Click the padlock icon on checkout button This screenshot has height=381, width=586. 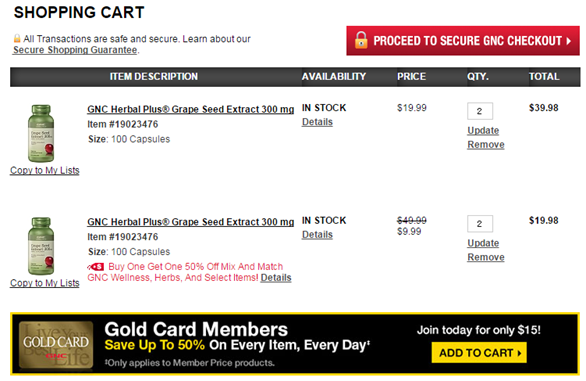point(361,40)
